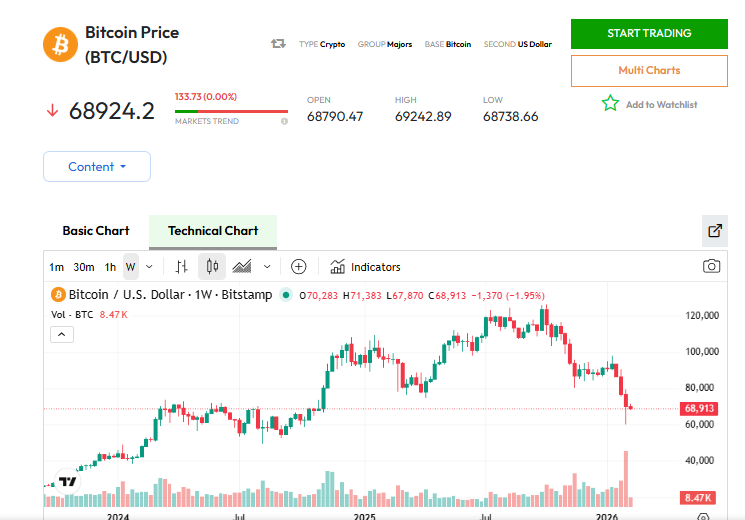Collapse the indicator legend chevron
The image size is (745, 520).
(62, 335)
